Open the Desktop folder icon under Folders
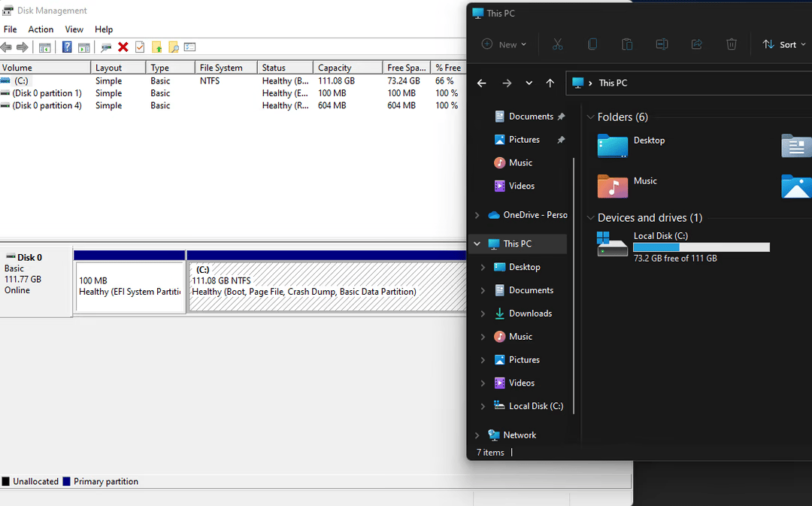This screenshot has height=506, width=812. (x=612, y=146)
